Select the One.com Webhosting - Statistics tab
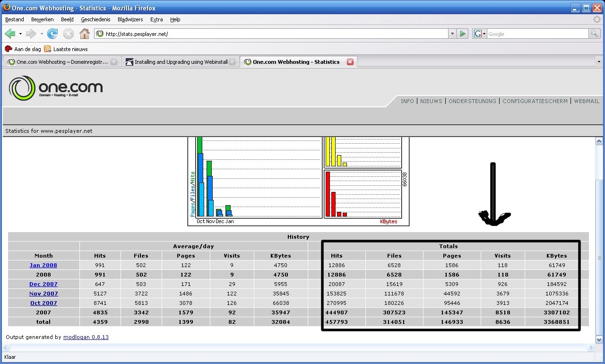The width and height of the screenshot is (605, 364). point(299,62)
